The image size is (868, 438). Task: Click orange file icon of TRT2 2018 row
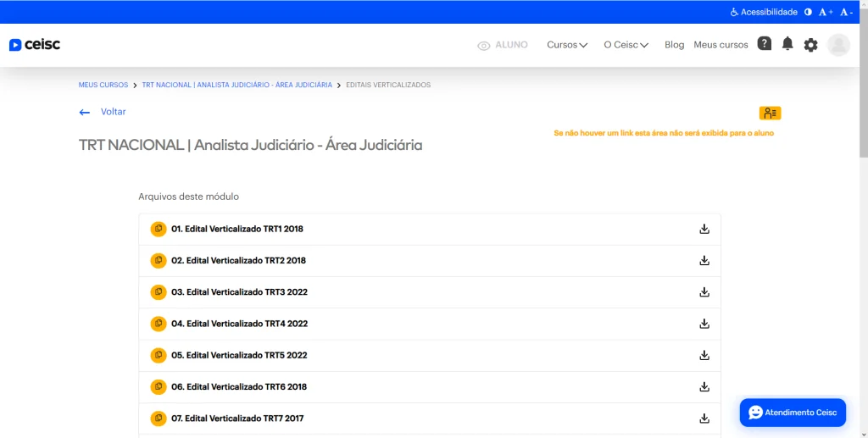coord(159,260)
